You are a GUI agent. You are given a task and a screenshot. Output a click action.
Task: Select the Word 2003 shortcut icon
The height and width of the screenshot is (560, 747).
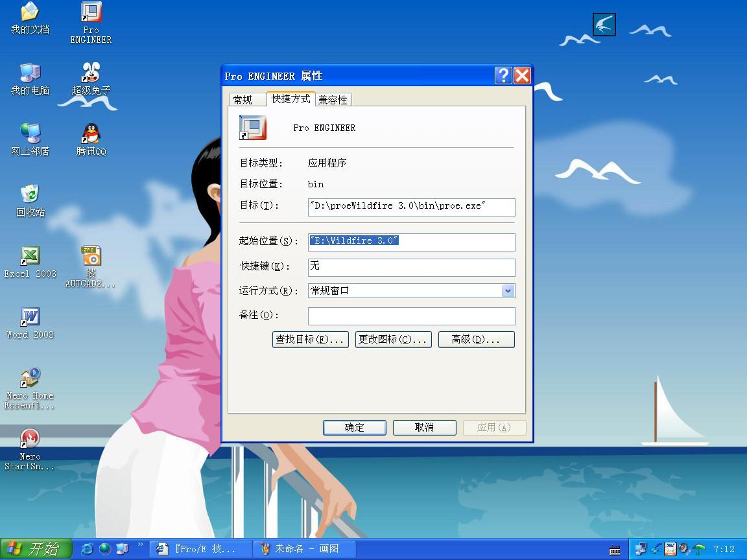point(30,323)
